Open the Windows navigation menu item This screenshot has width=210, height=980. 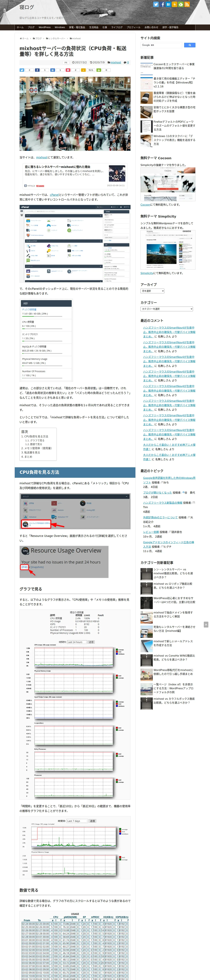60,27
